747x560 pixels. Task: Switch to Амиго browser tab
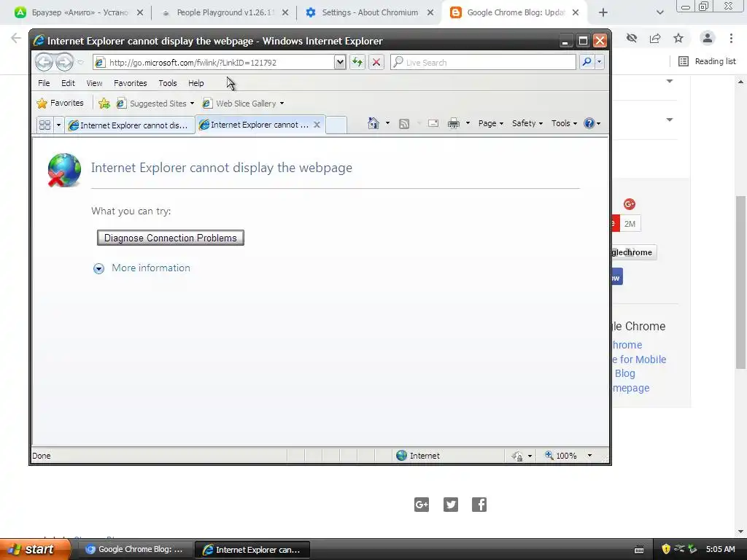click(x=79, y=12)
